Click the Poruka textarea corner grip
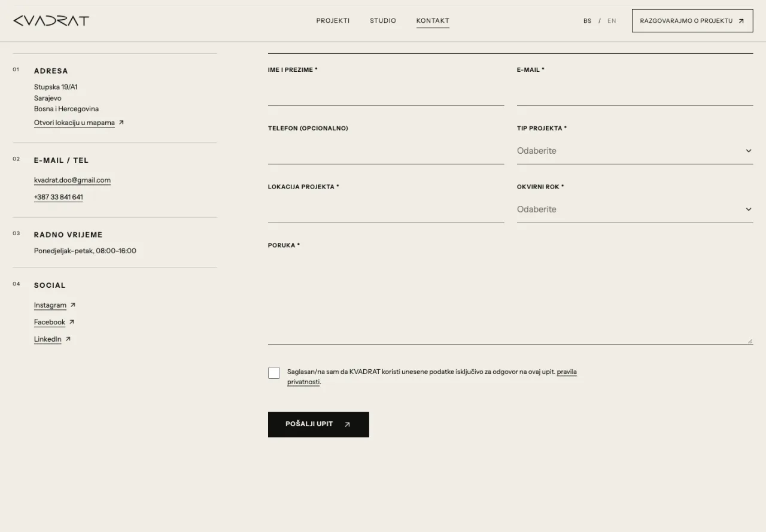This screenshot has width=766, height=532. 750,341
